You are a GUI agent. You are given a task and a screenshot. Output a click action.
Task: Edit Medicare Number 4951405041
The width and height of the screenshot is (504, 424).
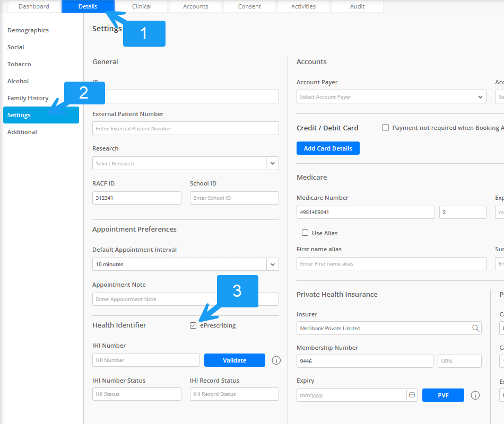tap(366, 213)
